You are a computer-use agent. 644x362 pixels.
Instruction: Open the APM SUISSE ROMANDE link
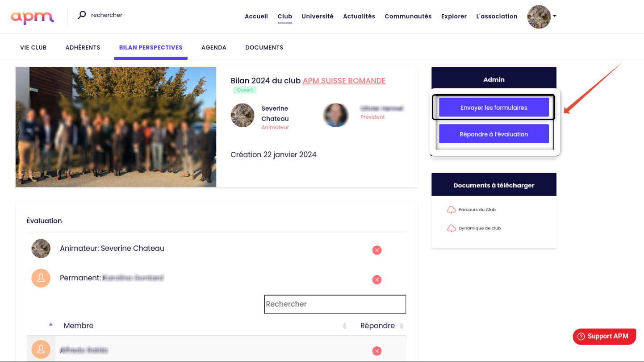click(344, 81)
